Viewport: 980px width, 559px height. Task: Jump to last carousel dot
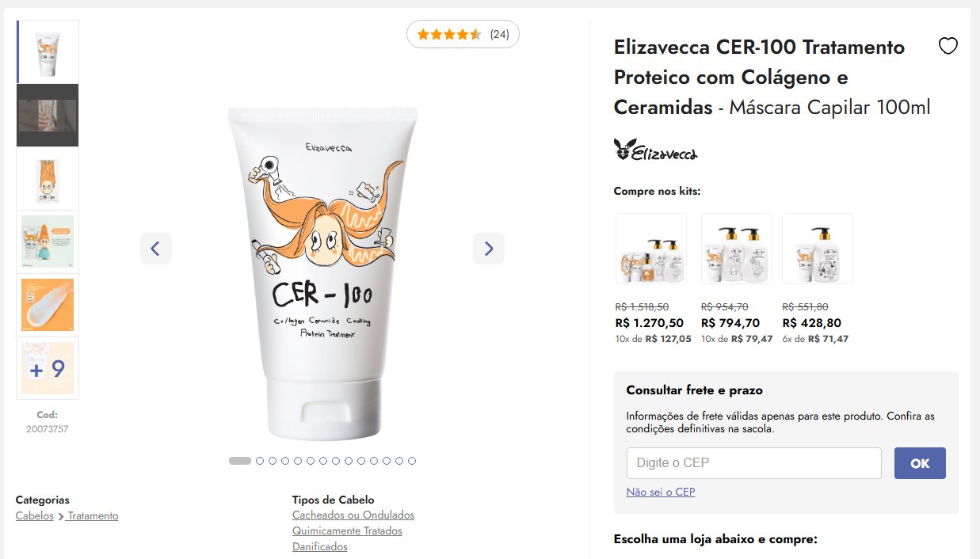pyautogui.click(x=412, y=461)
